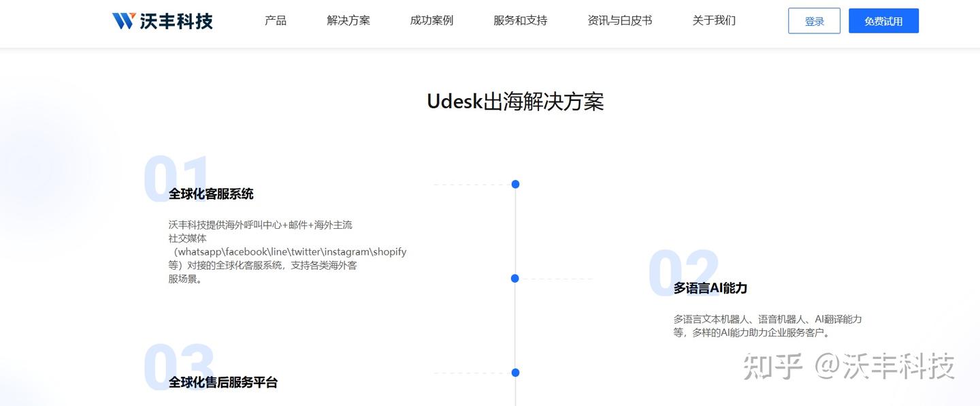Click the 沃丰科技 logo

(x=163, y=21)
